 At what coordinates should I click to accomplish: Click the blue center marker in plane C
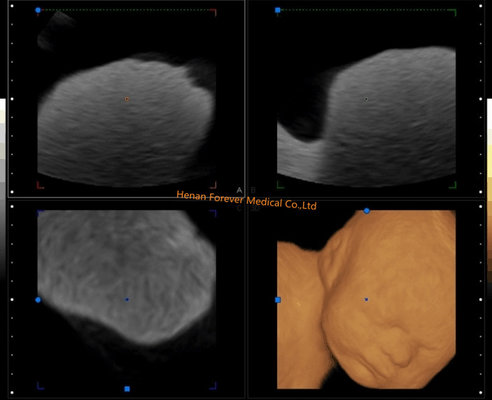pos(127,300)
